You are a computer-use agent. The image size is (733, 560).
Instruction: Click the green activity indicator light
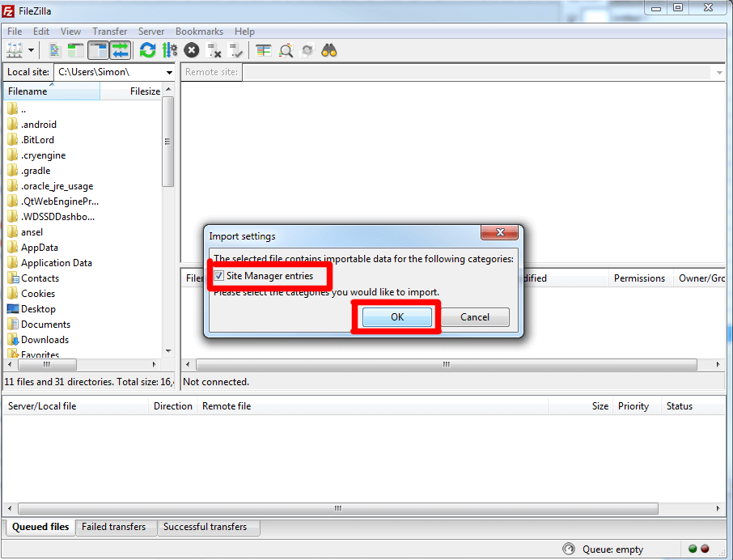click(x=693, y=549)
